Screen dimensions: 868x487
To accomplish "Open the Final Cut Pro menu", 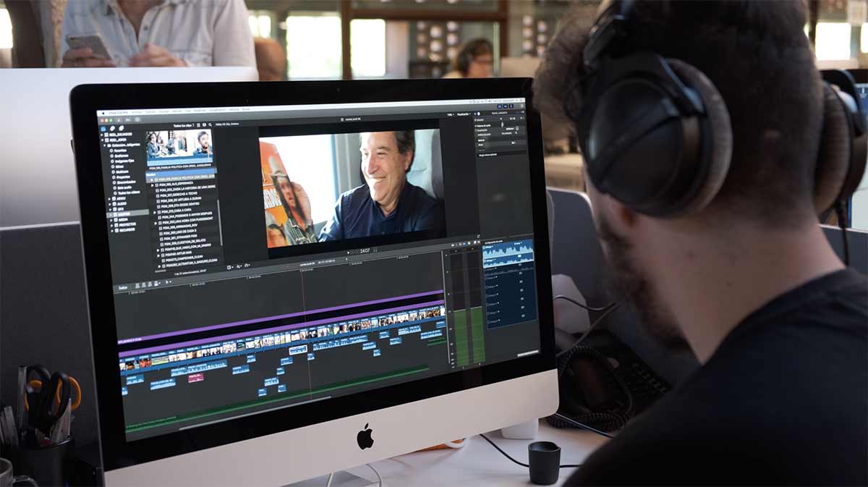I will [x=119, y=113].
